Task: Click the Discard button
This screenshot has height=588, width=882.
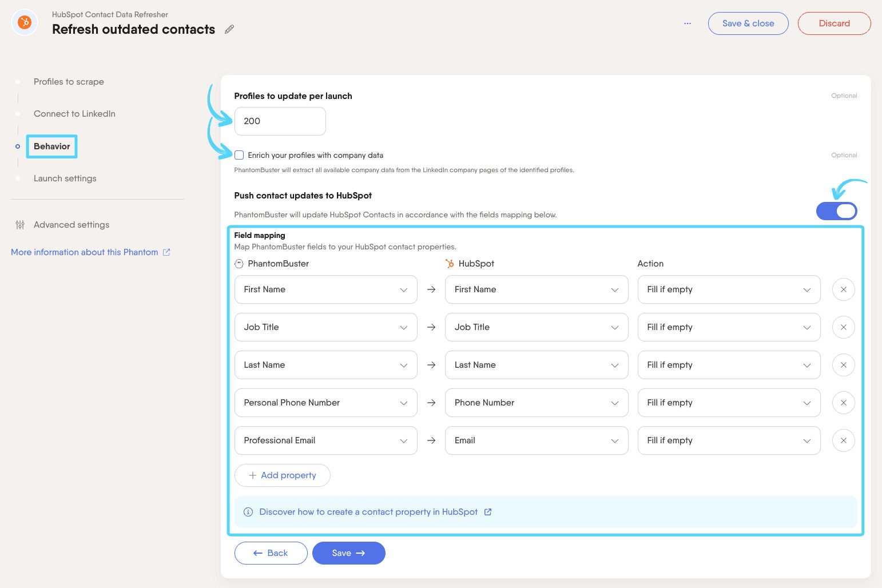Action: click(x=834, y=23)
